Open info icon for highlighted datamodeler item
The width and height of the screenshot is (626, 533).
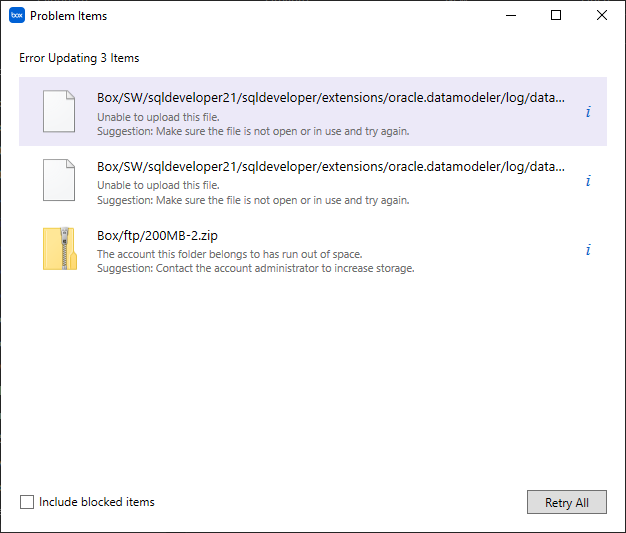tap(588, 112)
